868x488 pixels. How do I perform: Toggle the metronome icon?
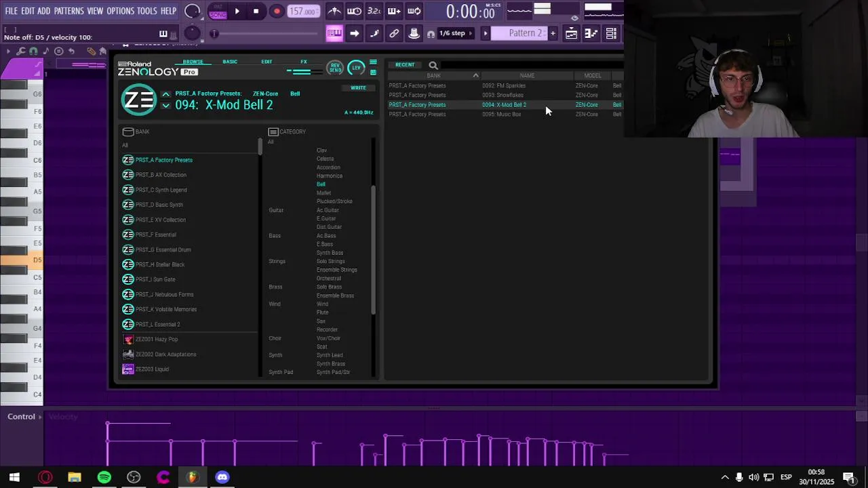[334, 11]
